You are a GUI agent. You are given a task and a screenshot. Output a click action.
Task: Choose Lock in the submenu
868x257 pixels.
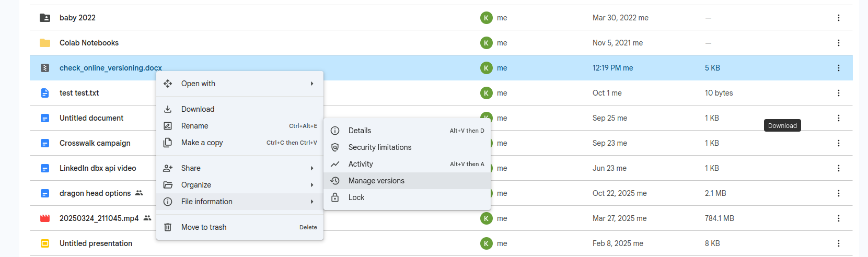(407, 197)
